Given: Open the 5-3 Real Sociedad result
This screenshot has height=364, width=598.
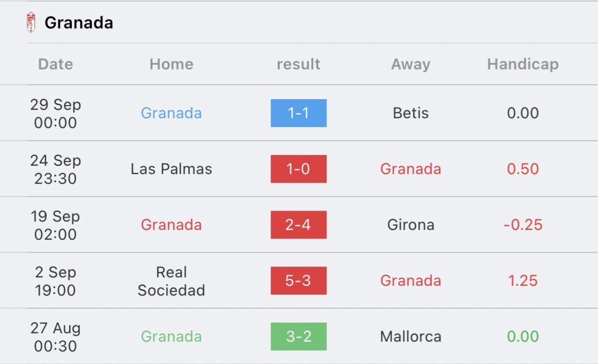Looking at the screenshot, I should click(298, 281).
